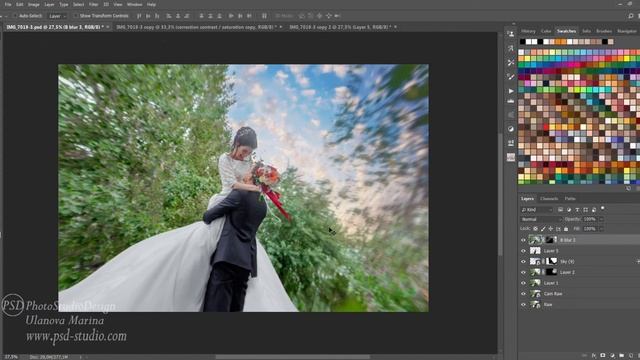Screen dimensions: 640x360
Task: Select the Layer 2 mask thumbnail
Action: [552, 272]
